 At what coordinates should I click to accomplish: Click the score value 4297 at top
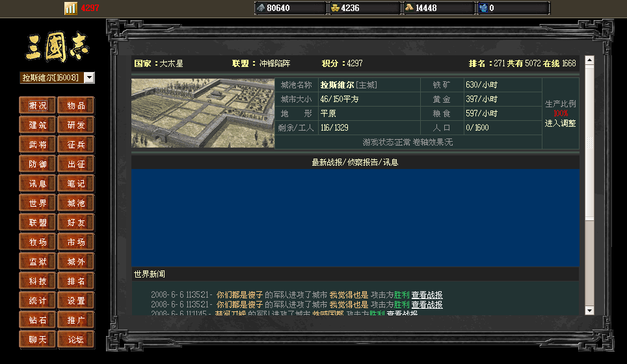tap(90, 8)
